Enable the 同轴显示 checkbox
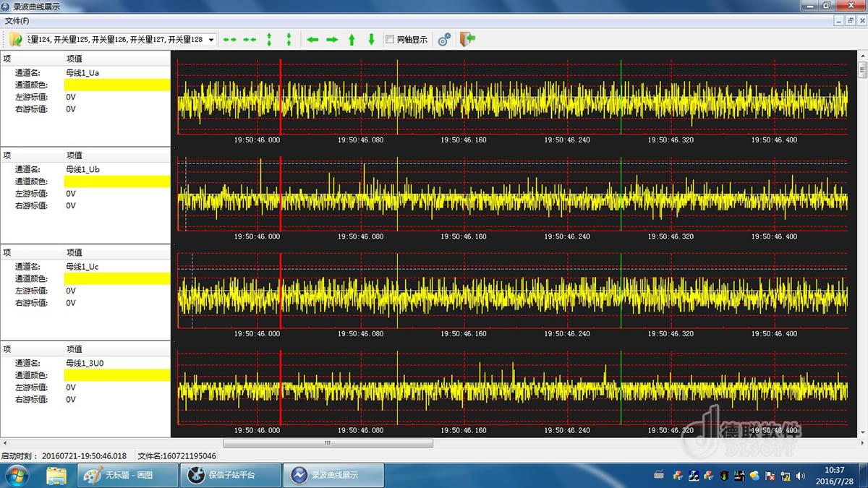Image resolution: width=868 pixels, height=488 pixels. 390,40
